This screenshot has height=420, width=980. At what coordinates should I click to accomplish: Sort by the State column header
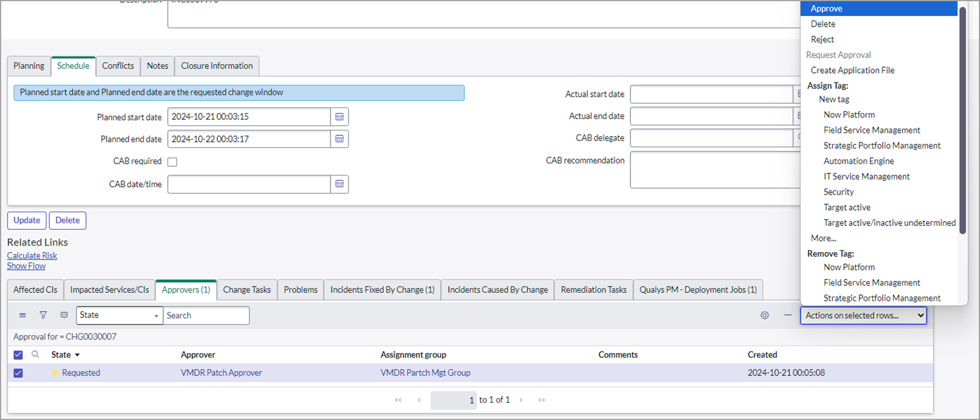pyautogui.click(x=61, y=355)
